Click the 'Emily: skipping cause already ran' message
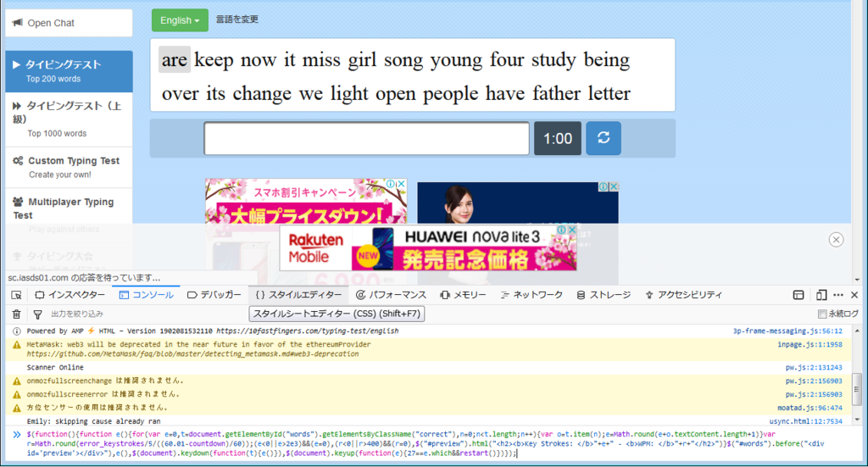 tap(93, 421)
